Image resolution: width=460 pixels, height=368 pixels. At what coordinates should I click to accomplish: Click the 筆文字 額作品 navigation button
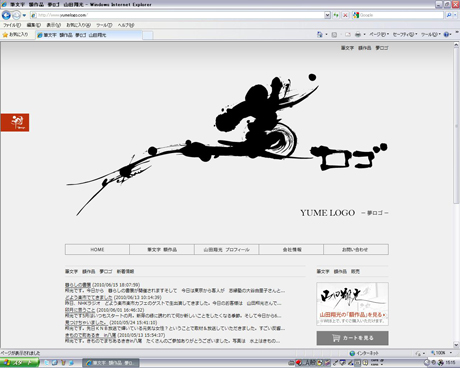coord(162,249)
